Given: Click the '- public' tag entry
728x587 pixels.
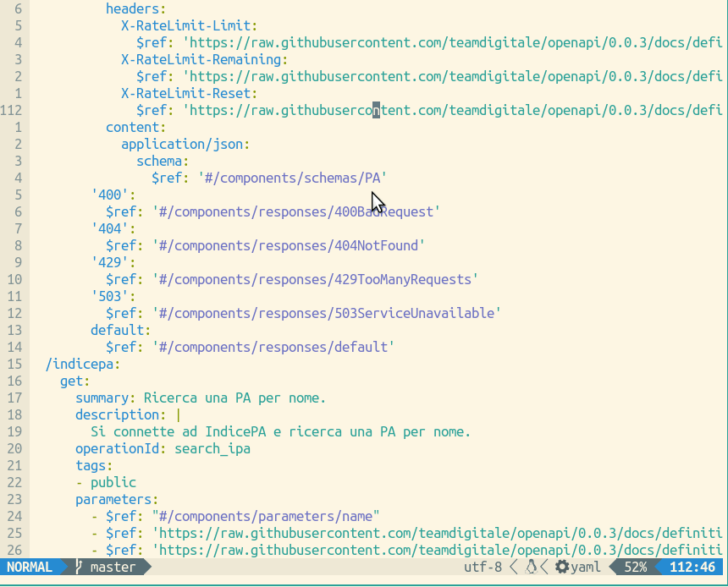Looking at the screenshot, I should 106,483.
